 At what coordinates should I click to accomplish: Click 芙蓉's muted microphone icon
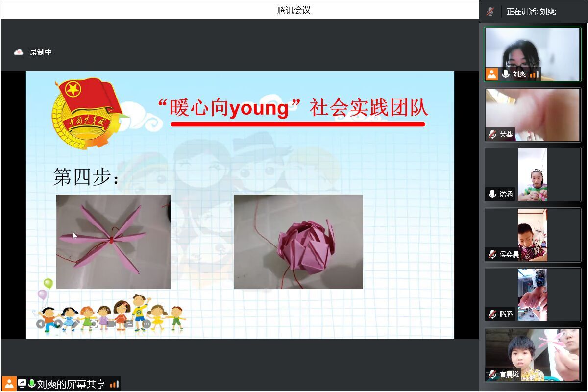492,134
